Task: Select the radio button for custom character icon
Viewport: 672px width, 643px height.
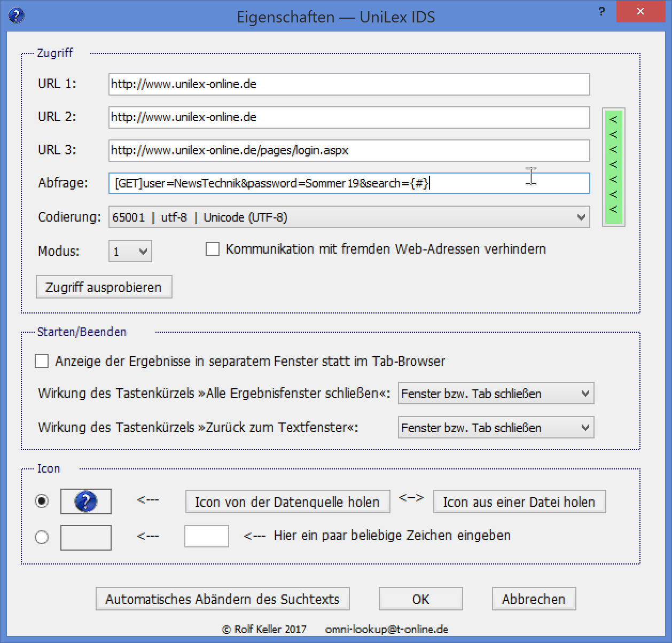Action: [42, 537]
